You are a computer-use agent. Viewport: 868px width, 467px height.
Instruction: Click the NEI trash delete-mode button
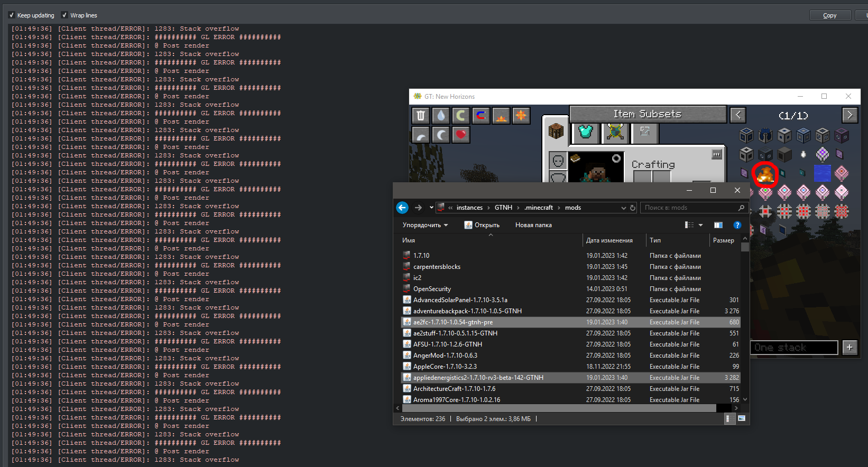click(421, 115)
